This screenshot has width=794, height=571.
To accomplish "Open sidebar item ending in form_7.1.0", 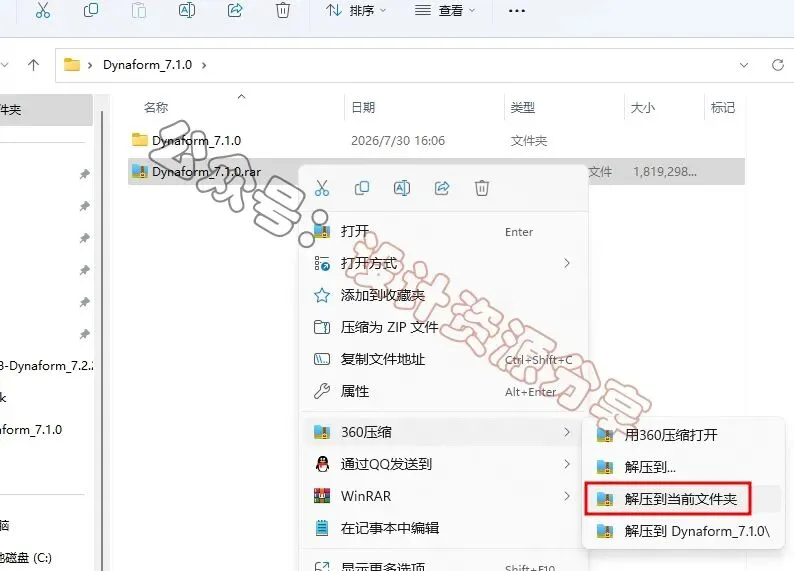I will 31,430.
